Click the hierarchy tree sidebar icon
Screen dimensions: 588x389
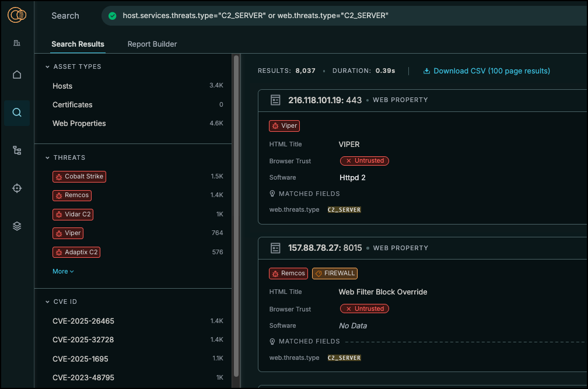click(17, 150)
